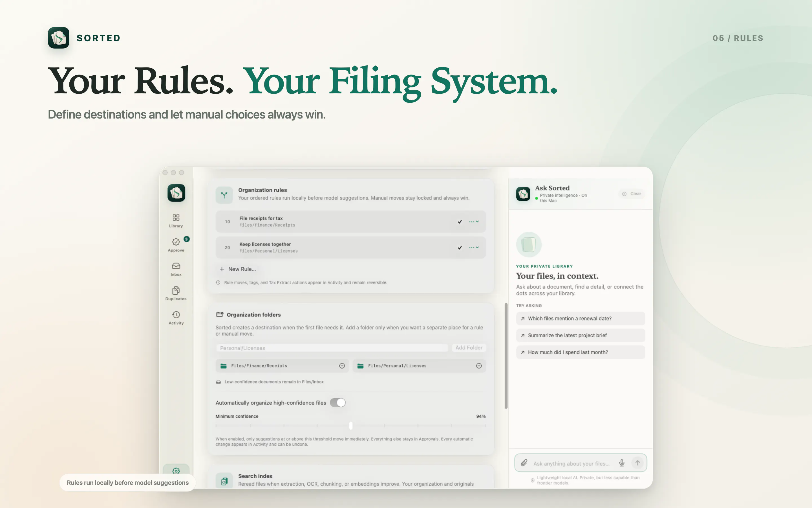Viewport: 812px width, 508px height.
Task: Click the Minimum confidence slider handle
Action: click(351, 426)
